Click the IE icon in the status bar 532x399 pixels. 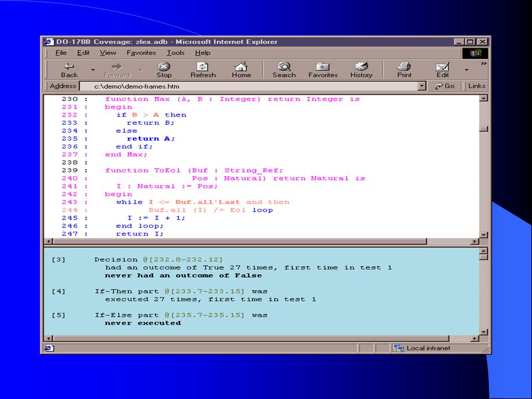pyautogui.click(x=49, y=348)
